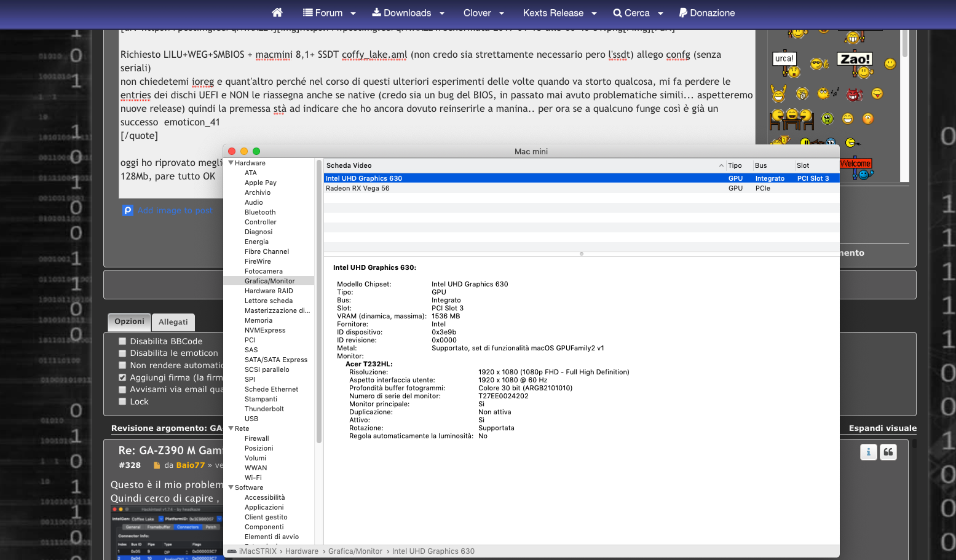The width and height of the screenshot is (956, 560).
Task: Insert the 'Zao!' sign emoticon
Action: [x=856, y=64]
